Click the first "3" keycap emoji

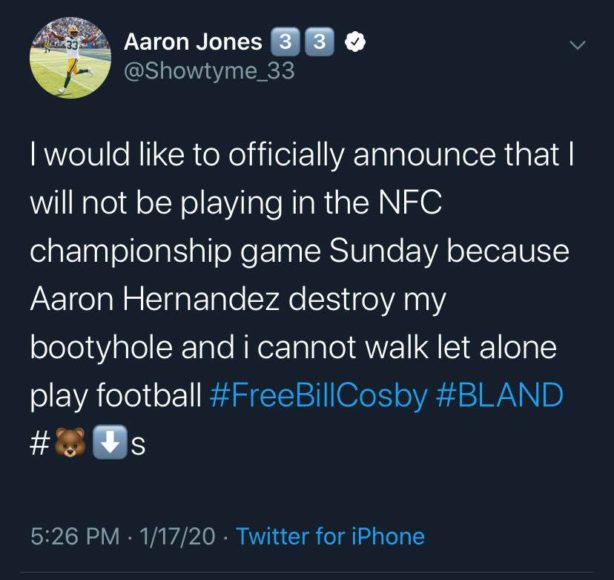(x=285, y=42)
